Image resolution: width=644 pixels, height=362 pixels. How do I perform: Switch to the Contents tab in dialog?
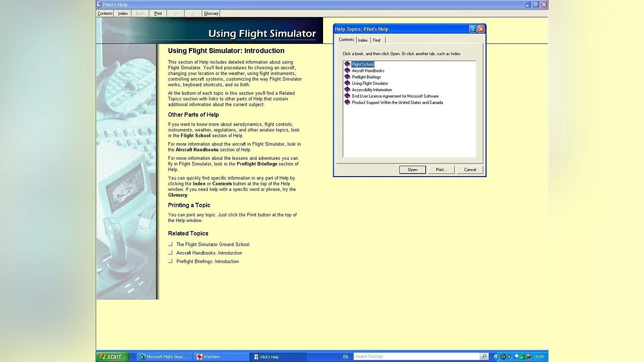[347, 40]
